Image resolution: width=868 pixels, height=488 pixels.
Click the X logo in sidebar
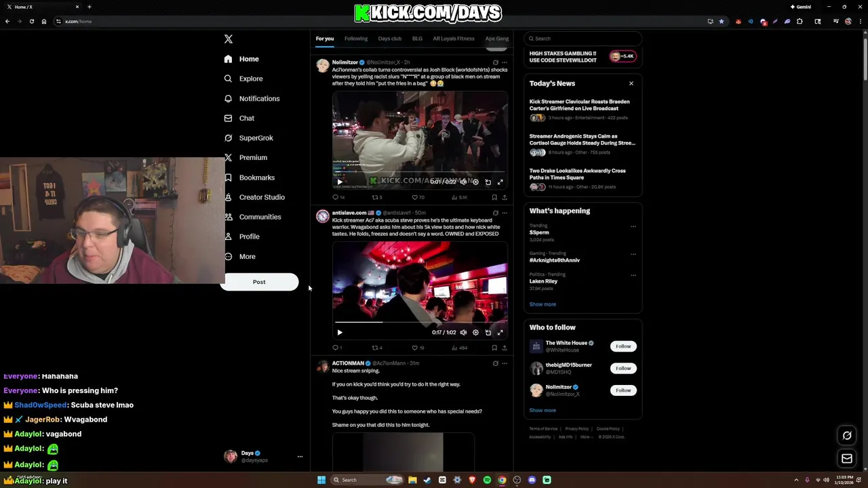pos(229,39)
